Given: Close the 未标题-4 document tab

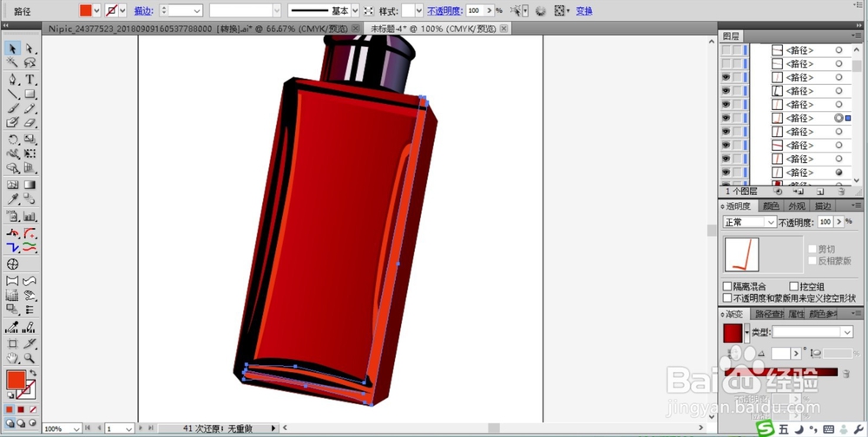Looking at the screenshot, I should click(x=503, y=29).
